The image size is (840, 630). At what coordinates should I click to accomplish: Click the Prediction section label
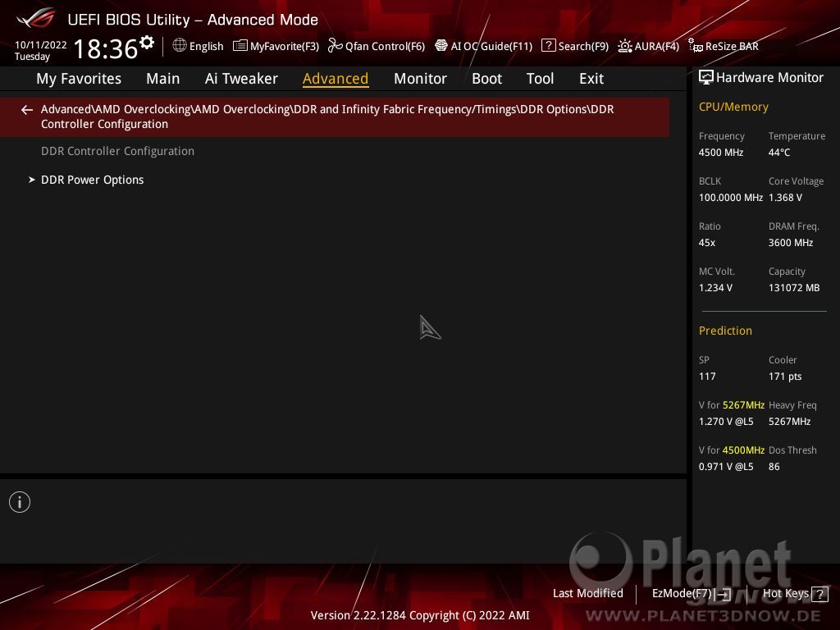(x=725, y=331)
